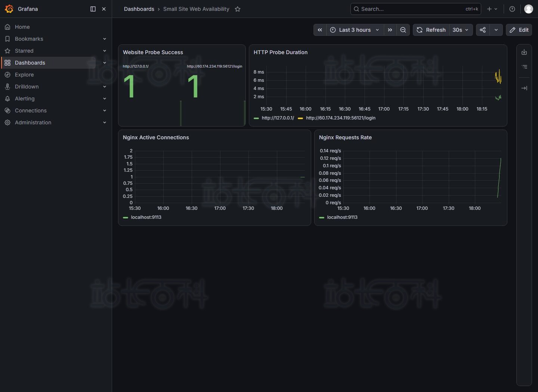Click the Alerting bell icon
This screenshot has height=392, width=538.
[x=7, y=99]
